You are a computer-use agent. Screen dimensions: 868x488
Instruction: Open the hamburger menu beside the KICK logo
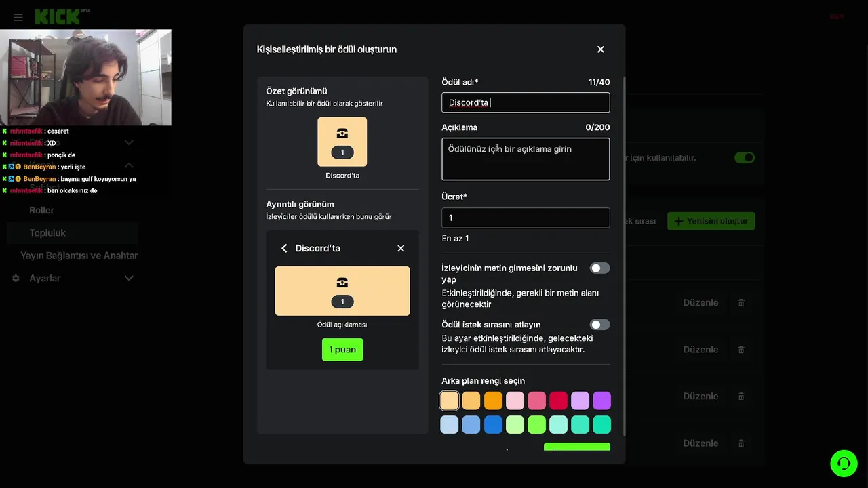[18, 17]
